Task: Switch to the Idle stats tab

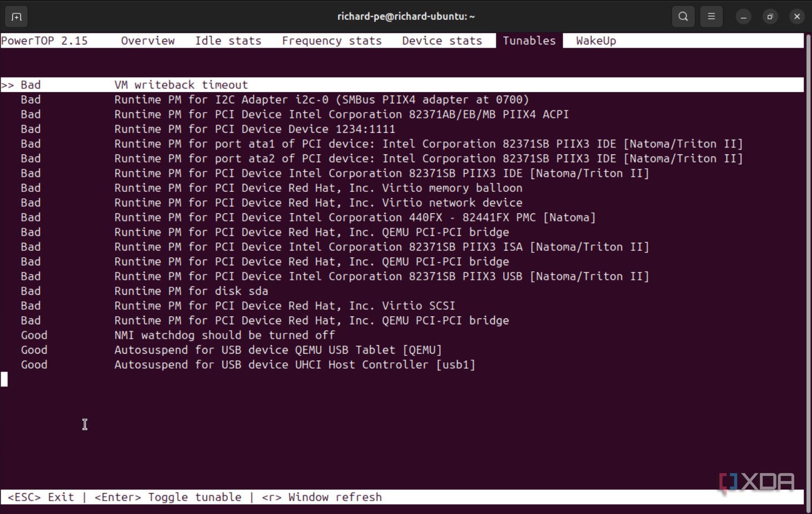Action: click(x=228, y=41)
